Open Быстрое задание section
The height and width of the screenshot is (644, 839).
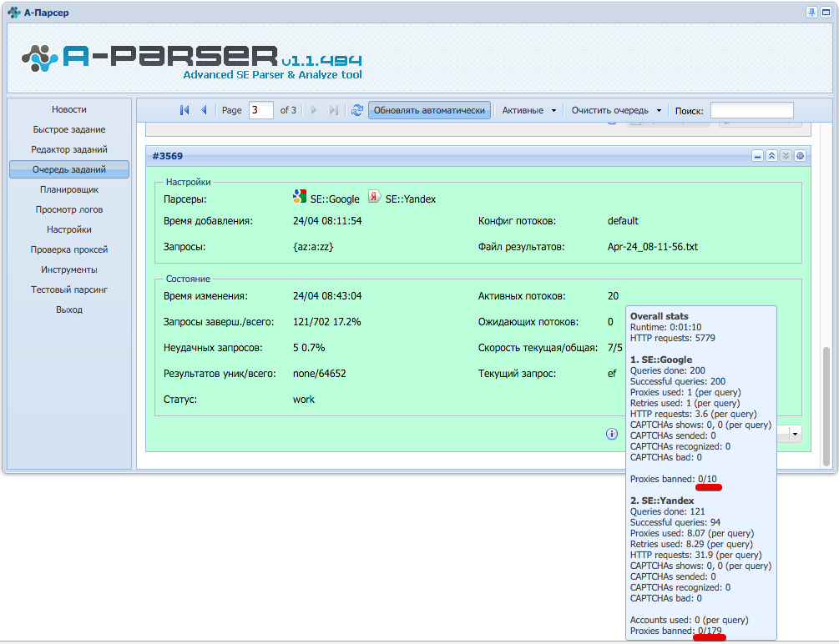click(x=69, y=129)
